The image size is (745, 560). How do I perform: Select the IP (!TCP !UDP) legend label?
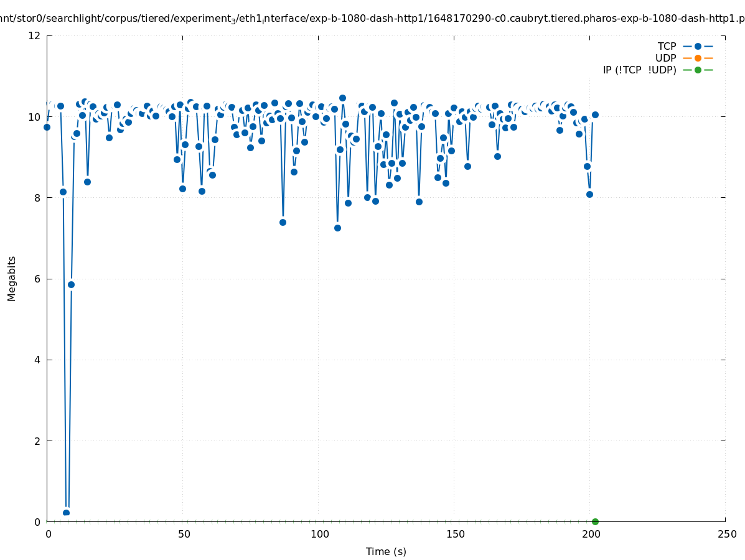click(639, 70)
